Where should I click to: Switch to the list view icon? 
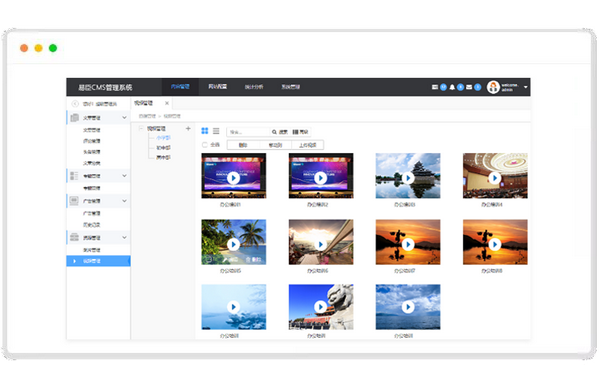[x=216, y=131]
